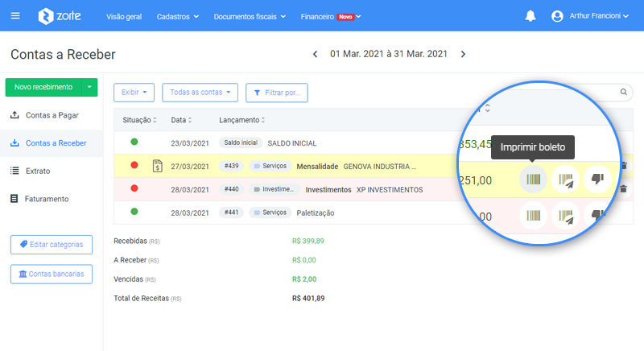644x351 pixels.
Task: Click the search magnifier icon
Action: 624,93
